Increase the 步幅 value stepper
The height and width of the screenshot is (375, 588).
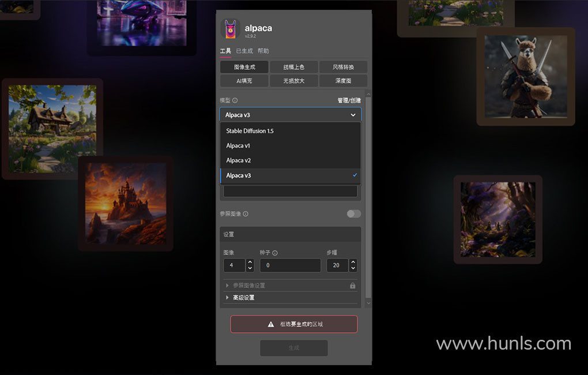(353, 262)
